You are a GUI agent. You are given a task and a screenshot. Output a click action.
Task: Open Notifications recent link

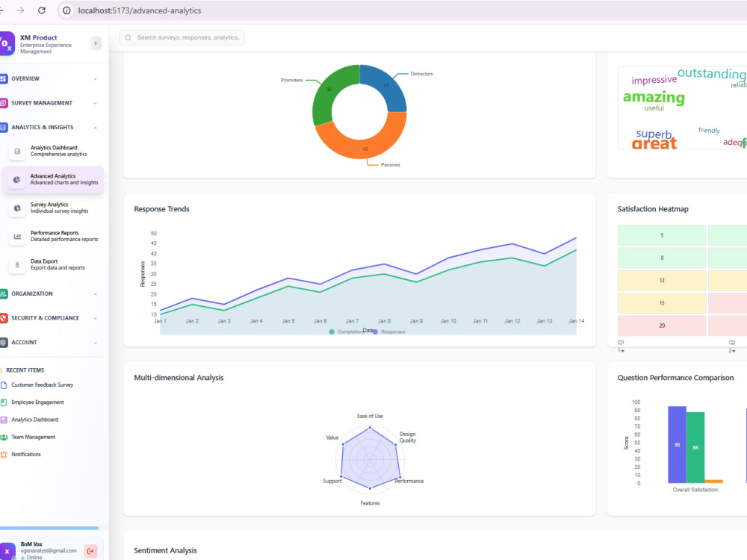[x=26, y=454]
